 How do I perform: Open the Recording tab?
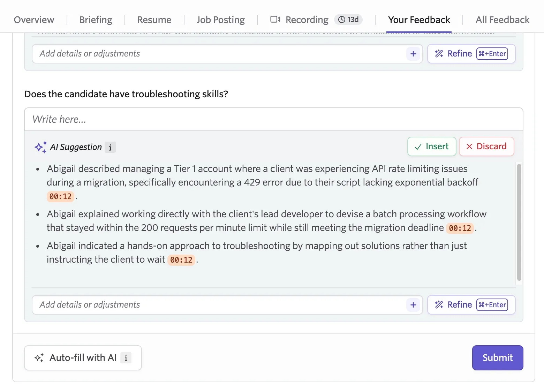coord(307,20)
